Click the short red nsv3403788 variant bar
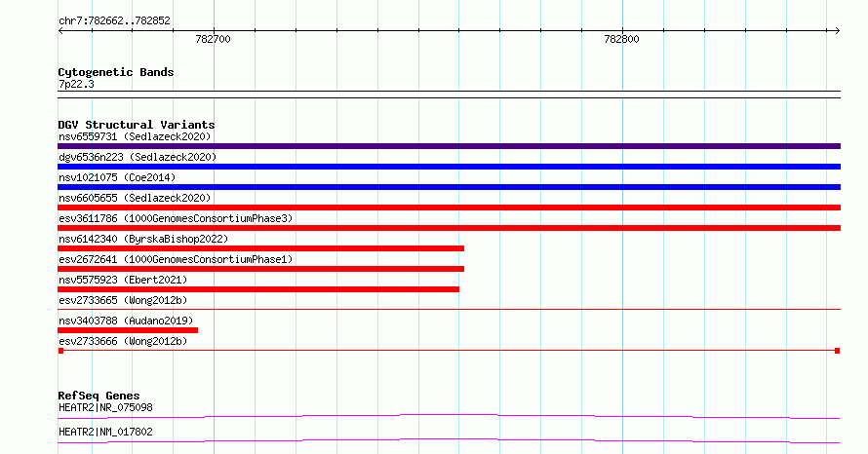 [x=128, y=330]
